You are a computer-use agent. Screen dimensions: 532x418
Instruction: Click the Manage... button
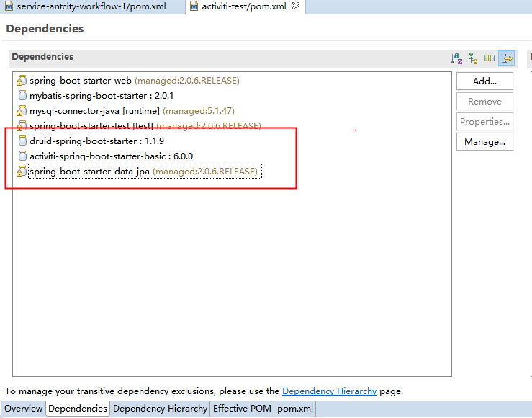(x=484, y=141)
